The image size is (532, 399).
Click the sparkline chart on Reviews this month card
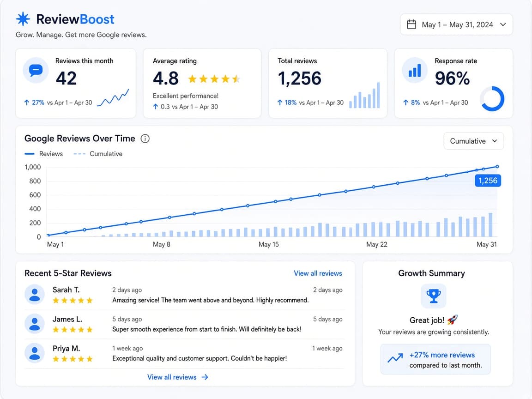(113, 98)
